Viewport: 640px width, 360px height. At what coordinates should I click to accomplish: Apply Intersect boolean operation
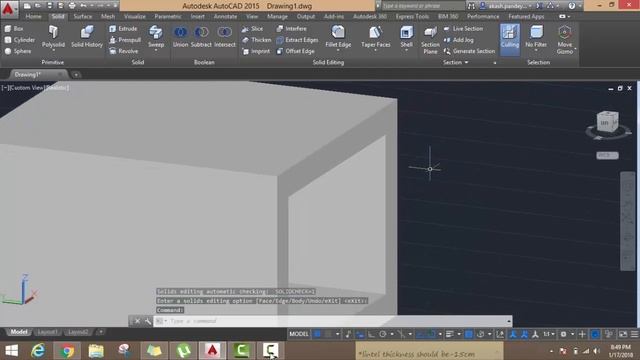tap(225, 37)
